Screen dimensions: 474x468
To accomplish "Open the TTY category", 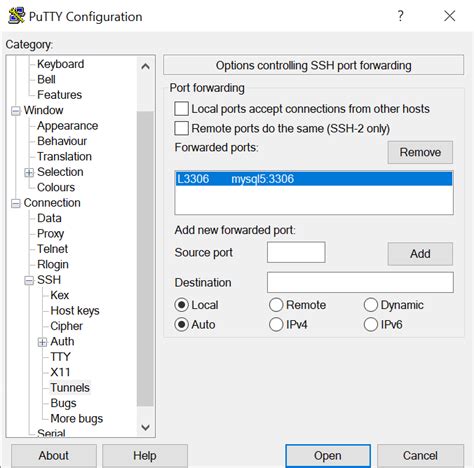I will (x=60, y=357).
